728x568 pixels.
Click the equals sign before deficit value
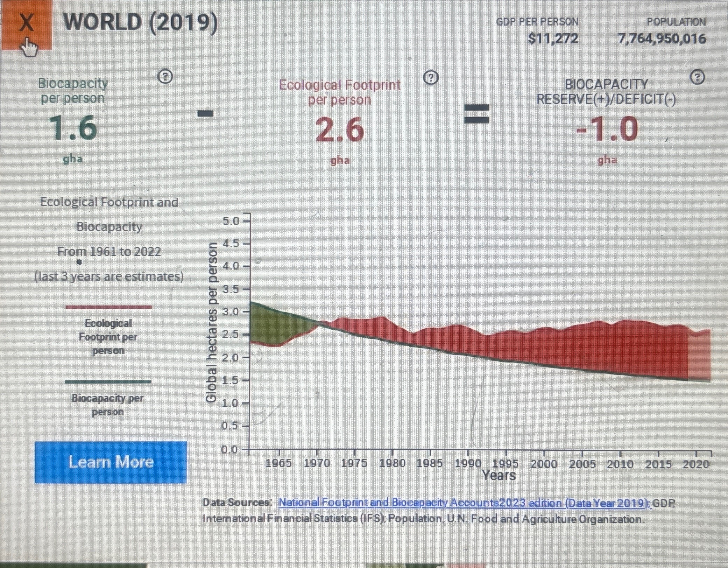pos(476,114)
